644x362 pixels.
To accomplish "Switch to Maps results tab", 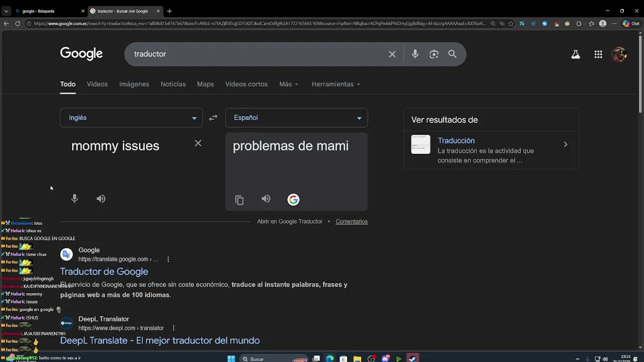I will point(205,84).
